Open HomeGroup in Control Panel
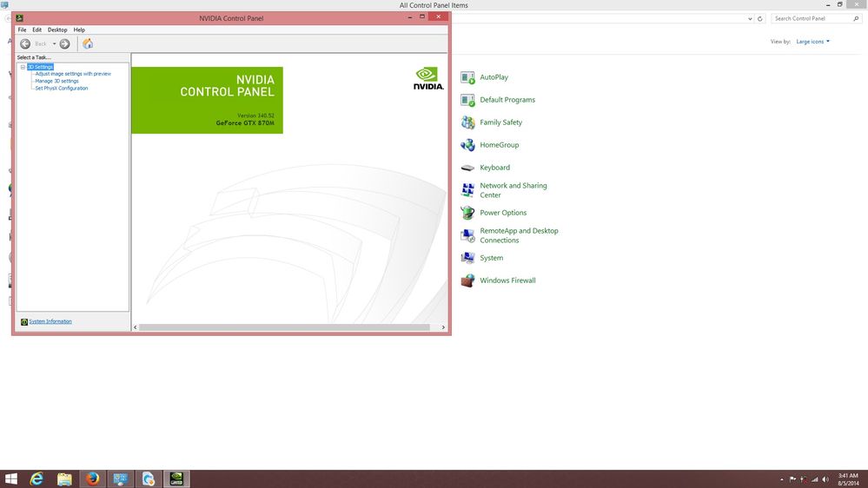The width and height of the screenshot is (868, 488). click(x=500, y=145)
